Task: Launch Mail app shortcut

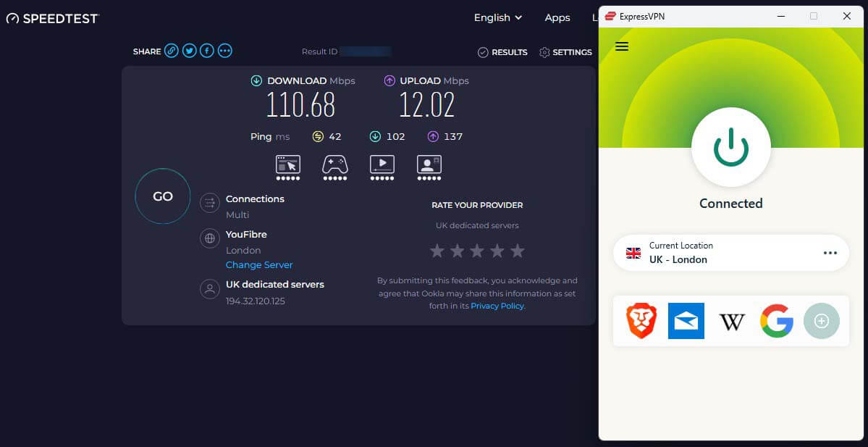Action: click(x=686, y=321)
